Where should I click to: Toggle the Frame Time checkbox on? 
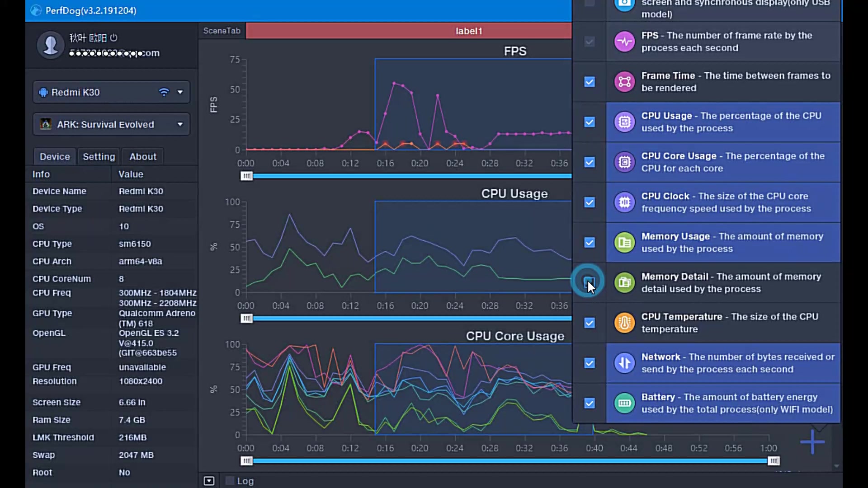590,82
